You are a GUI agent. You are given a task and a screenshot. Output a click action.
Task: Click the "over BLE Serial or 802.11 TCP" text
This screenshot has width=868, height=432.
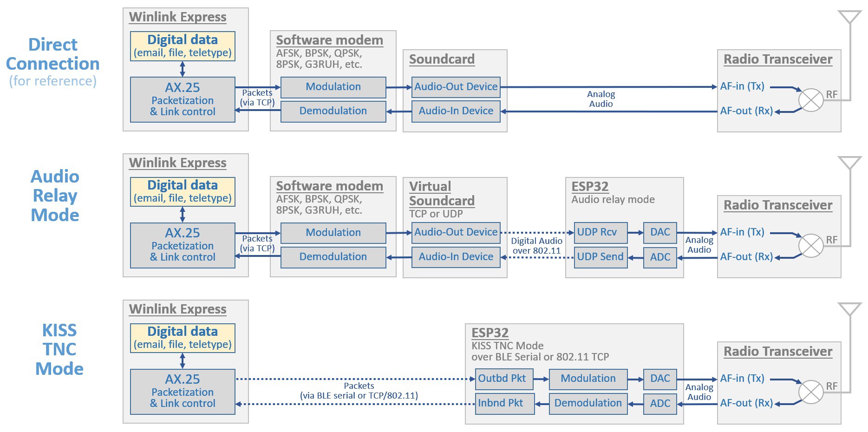540,357
